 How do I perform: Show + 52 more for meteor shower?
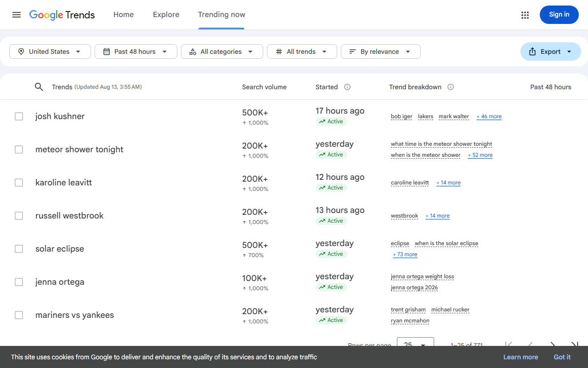(480, 155)
